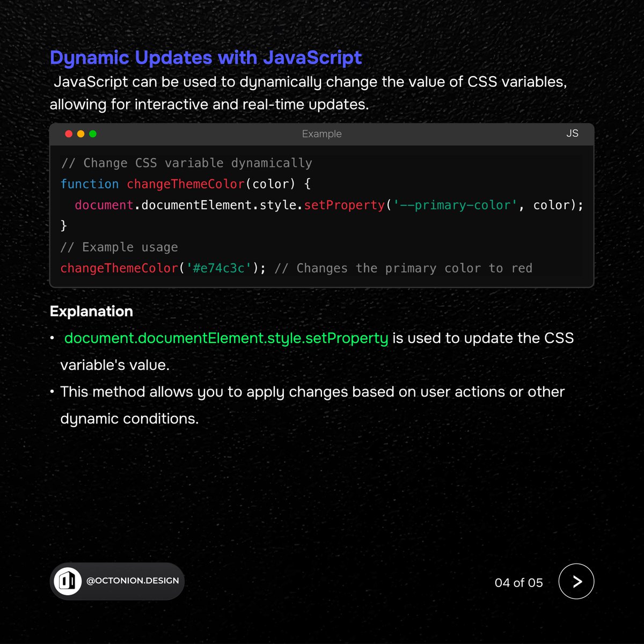
Task: Click the 'Changes the primary color to red' comment
Action: (x=404, y=268)
